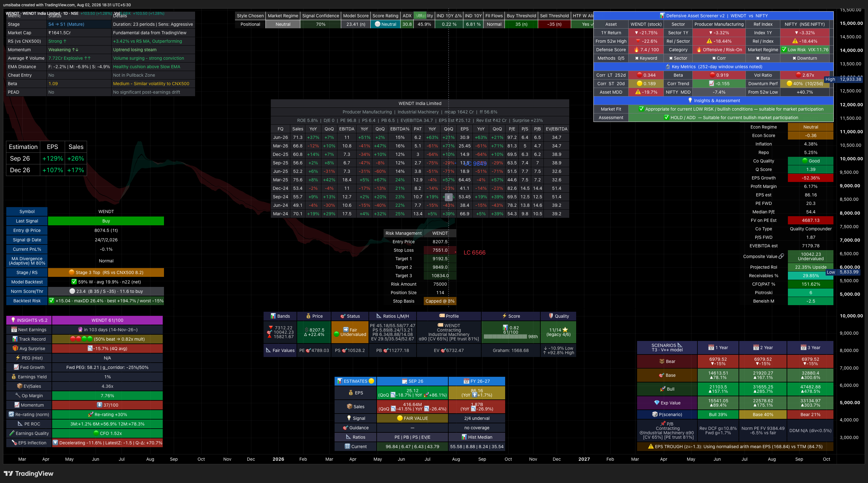
Task: Click the Signal Confidence 70% value
Action: (x=320, y=24)
